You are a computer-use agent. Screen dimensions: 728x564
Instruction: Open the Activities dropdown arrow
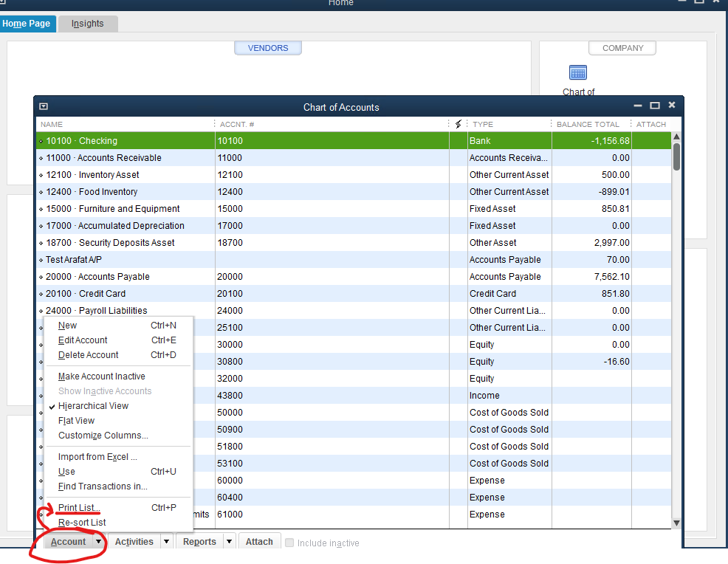[x=167, y=541]
